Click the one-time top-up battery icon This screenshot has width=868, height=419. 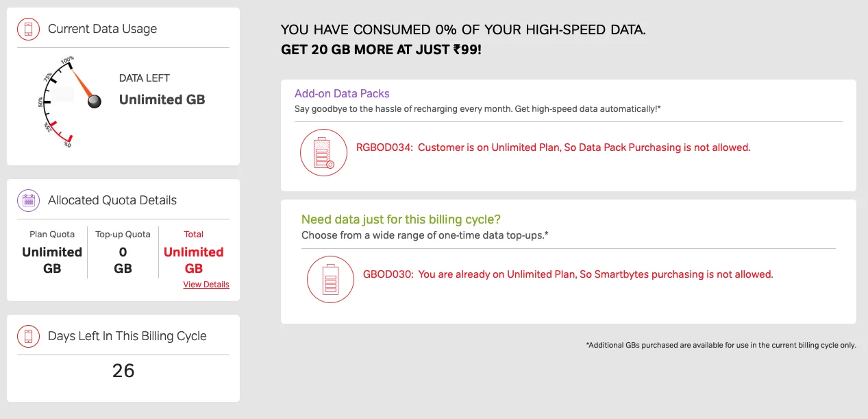(x=330, y=279)
